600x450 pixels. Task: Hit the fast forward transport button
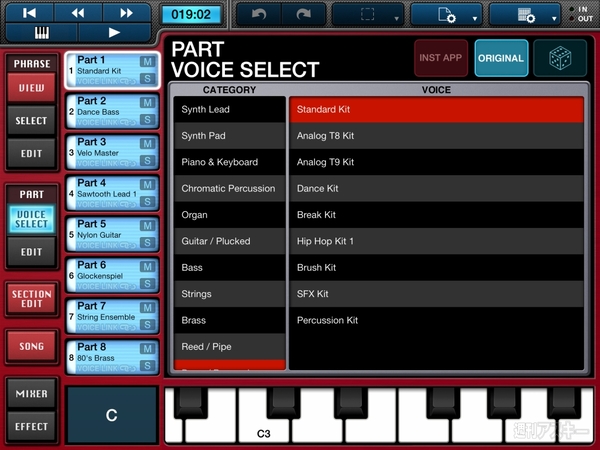point(126,13)
